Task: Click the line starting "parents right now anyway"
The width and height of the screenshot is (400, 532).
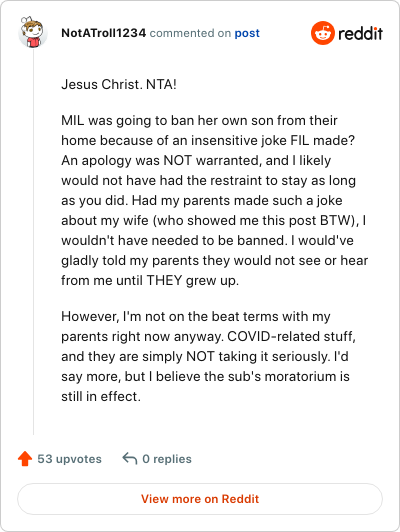Action: pos(208,336)
